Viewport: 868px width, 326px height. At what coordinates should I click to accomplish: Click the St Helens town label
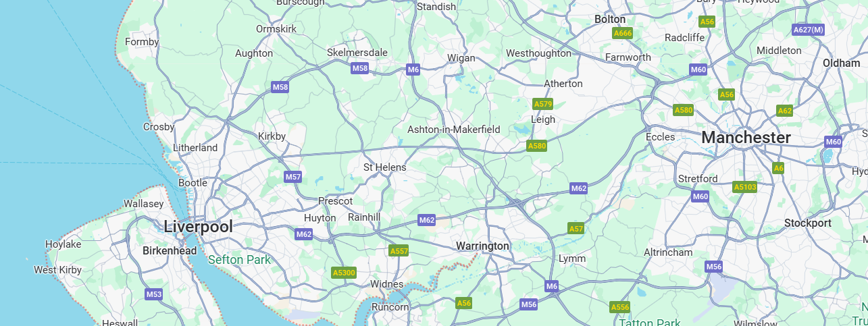tap(385, 167)
